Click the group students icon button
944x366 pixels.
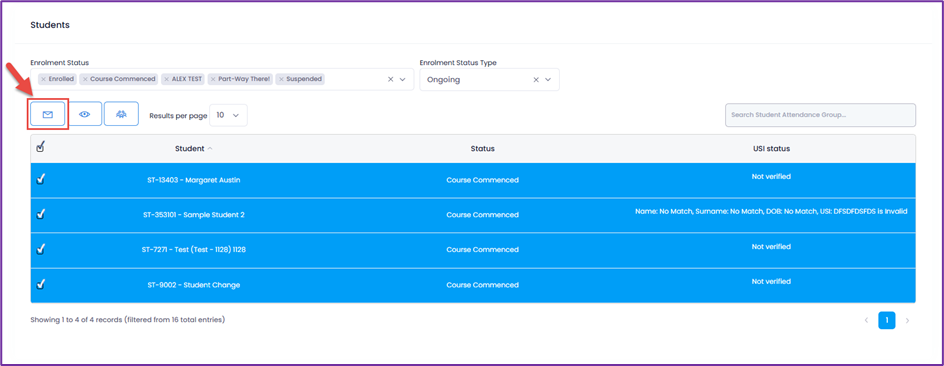coord(121,114)
